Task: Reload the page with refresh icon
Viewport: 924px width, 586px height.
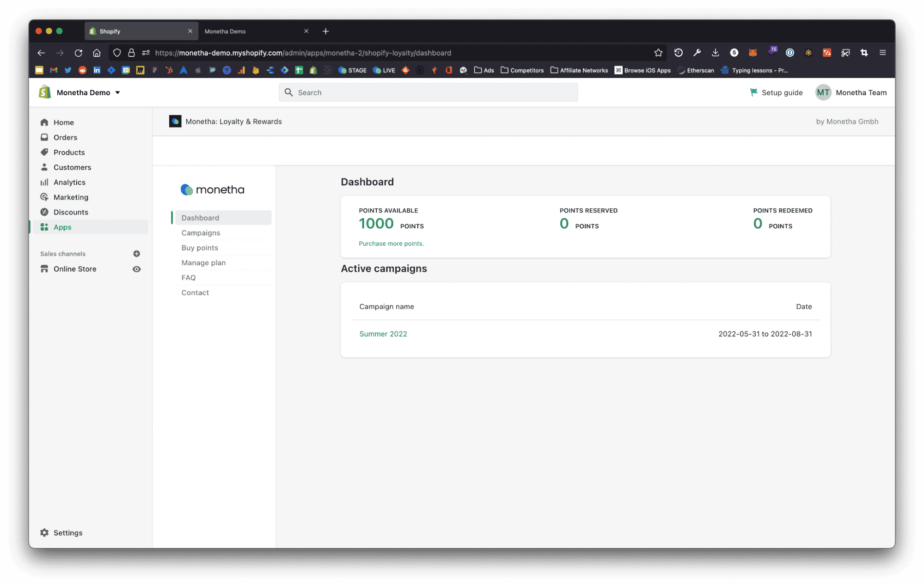Action: point(78,53)
